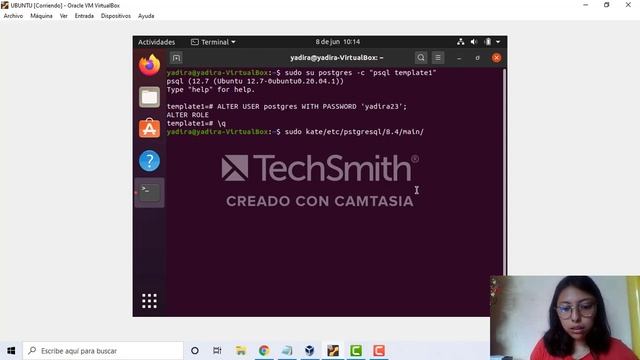
Task: Click the network status icon in top bar
Action: tap(461, 42)
